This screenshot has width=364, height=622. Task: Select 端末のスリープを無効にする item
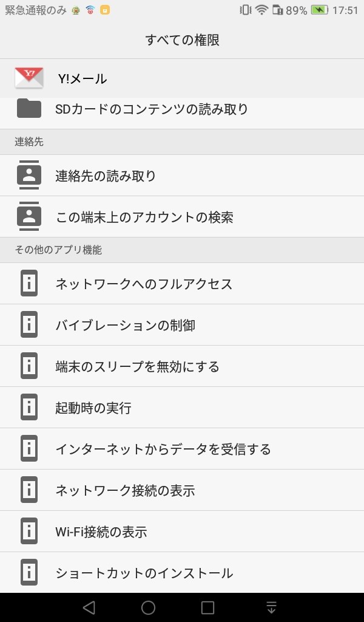click(x=137, y=367)
